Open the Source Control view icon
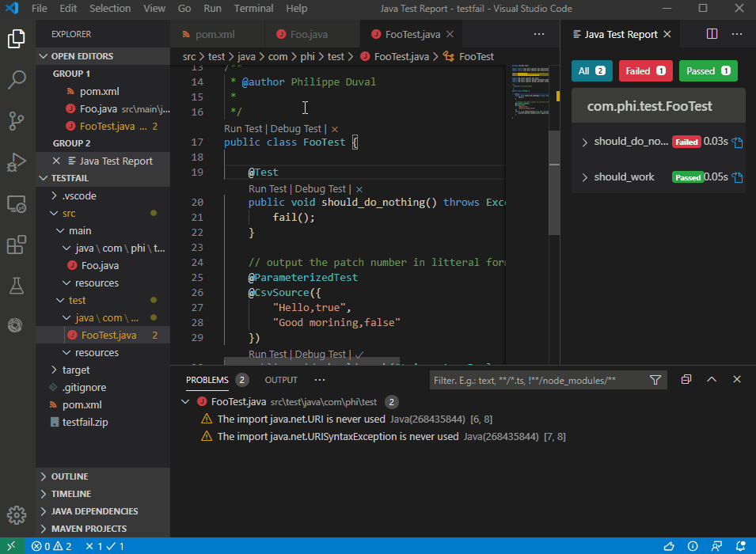This screenshot has width=756, height=554. click(x=17, y=121)
